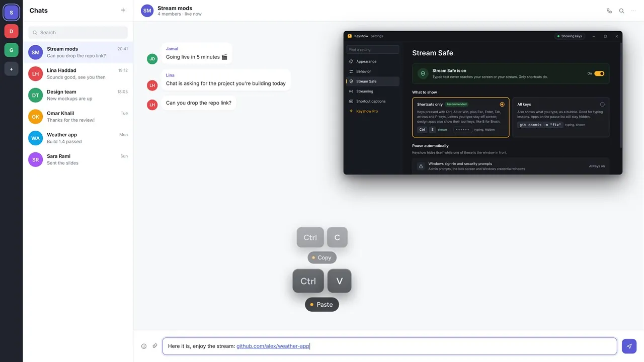The height and width of the screenshot is (362, 644).
Task: Open Streaming settings in Keyshow
Action: coord(373,92)
